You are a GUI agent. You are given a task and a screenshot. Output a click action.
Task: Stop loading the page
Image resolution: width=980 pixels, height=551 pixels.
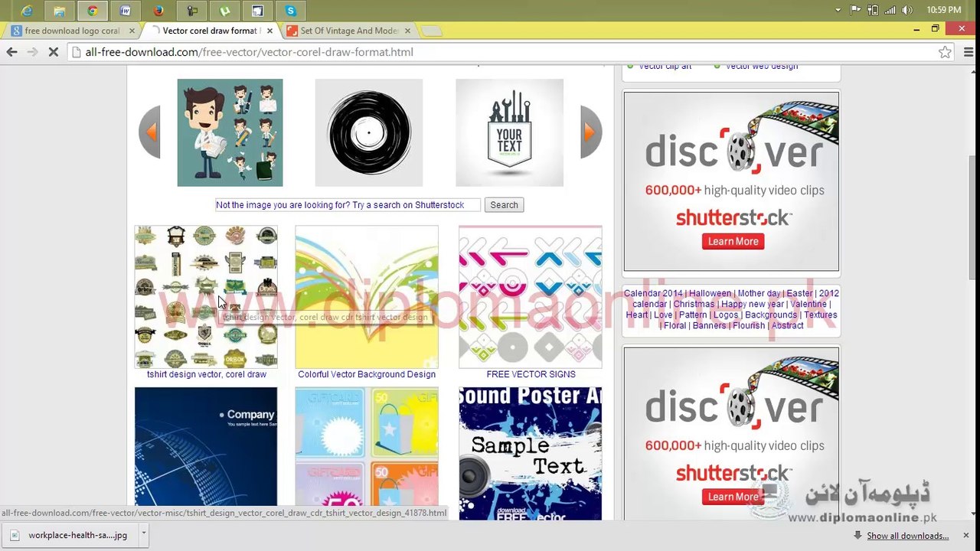54,52
